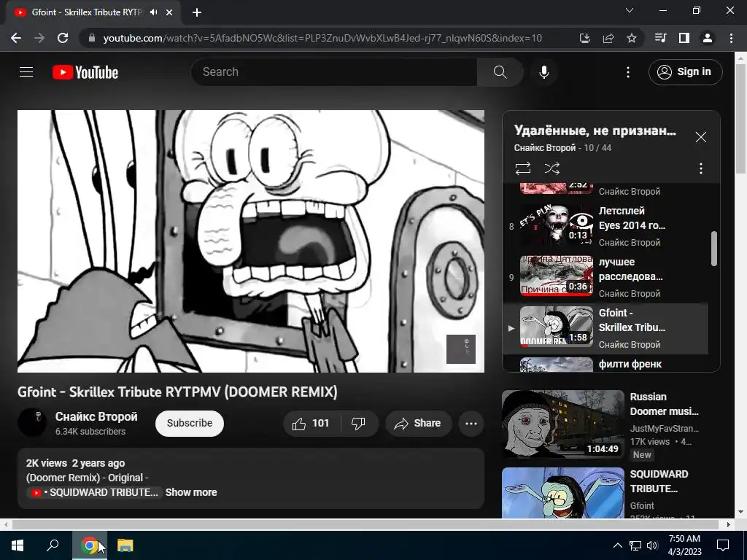The image size is (747, 560).
Task: Toggle shuffle playlist
Action: [551, 168]
